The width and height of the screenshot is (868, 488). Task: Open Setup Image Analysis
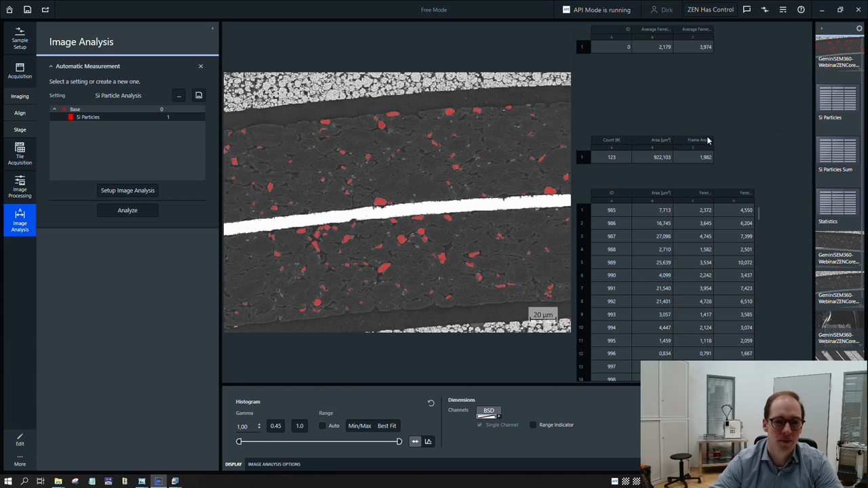(x=127, y=190)
